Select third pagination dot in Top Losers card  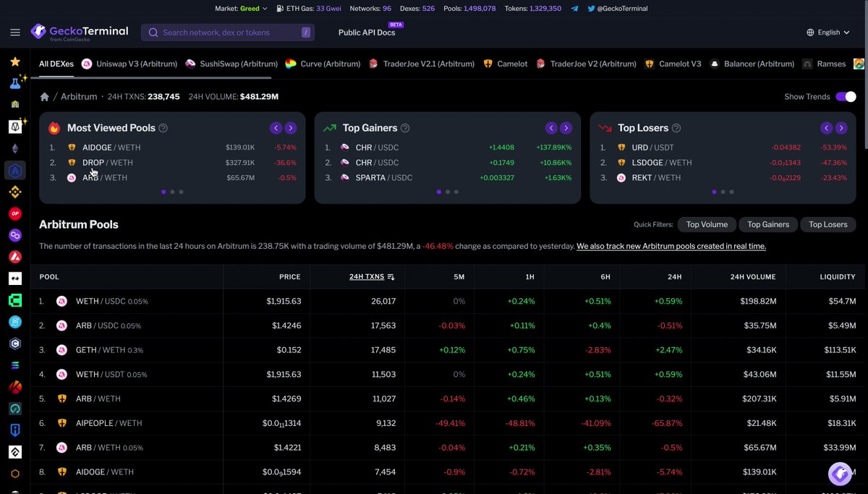[x=732, y=192]
